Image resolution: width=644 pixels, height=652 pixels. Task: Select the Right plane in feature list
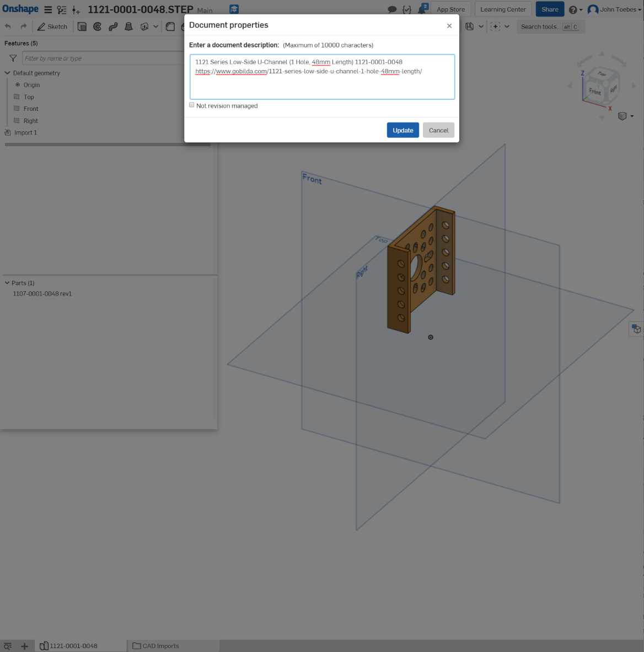(30, 121)
